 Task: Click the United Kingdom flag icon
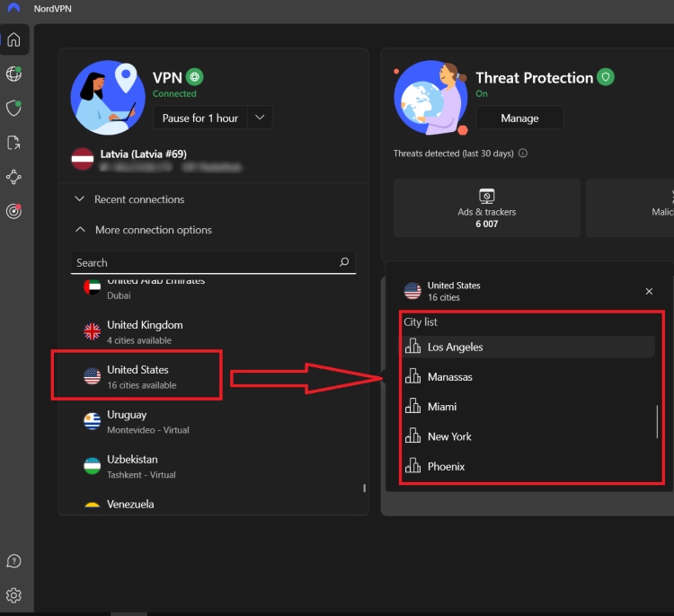coord(92,331)
